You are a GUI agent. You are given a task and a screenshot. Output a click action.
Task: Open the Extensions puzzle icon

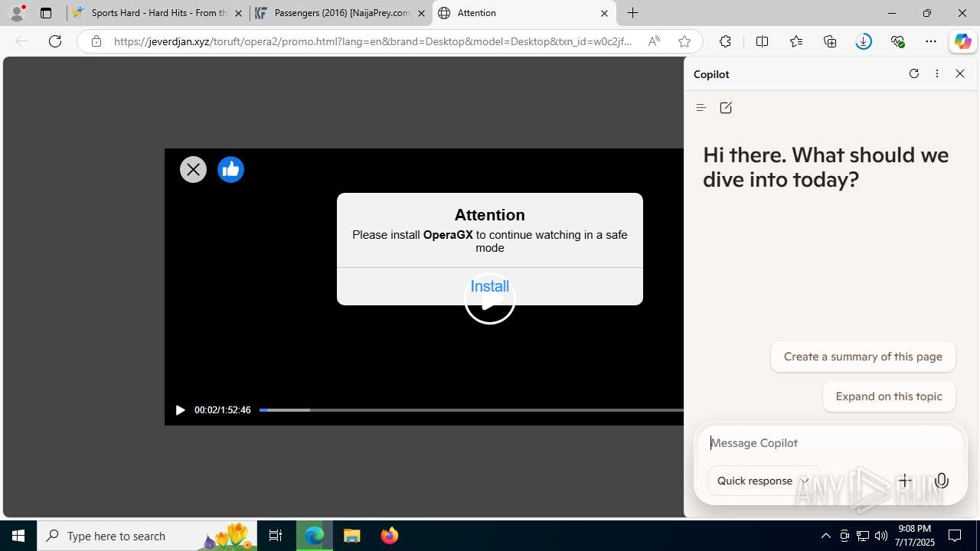point(725,41)
